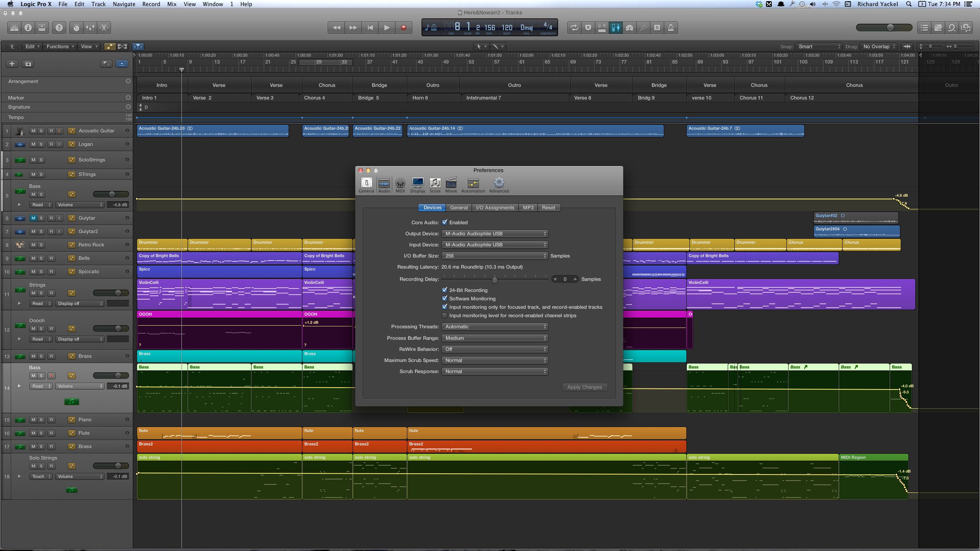Adjust the Recording Delay slider
Image resolution: width=980 pixels, height=551 pixels.
495,280
